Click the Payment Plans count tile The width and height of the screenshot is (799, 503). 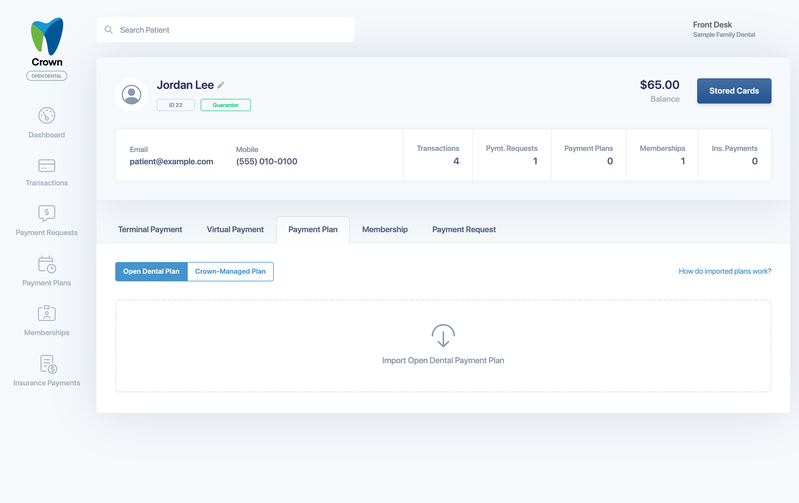coord(589,155)
